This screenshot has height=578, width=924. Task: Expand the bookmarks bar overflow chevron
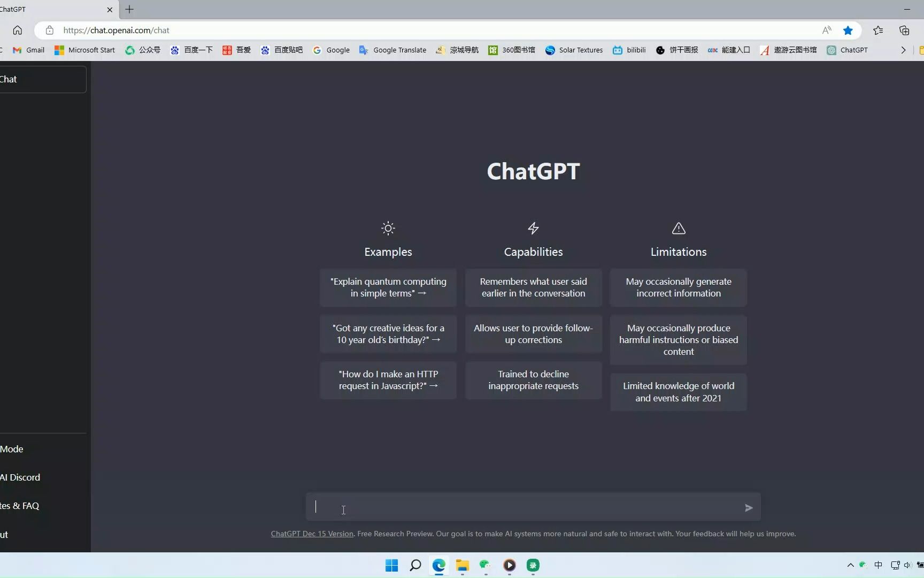coord(903,50)
